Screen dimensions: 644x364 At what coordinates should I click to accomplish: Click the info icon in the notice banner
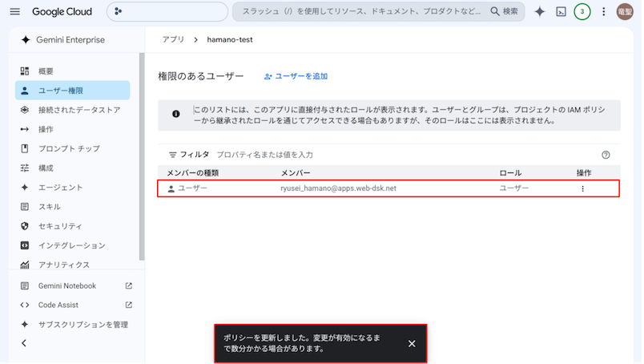tap(175, 114)
